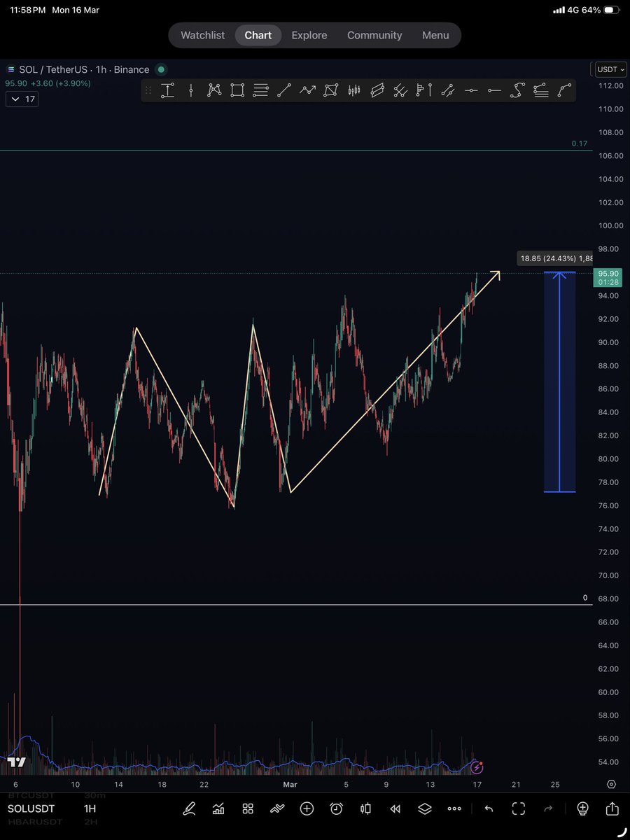Create an alert with alarm clock icon

[x=336, y=808]
